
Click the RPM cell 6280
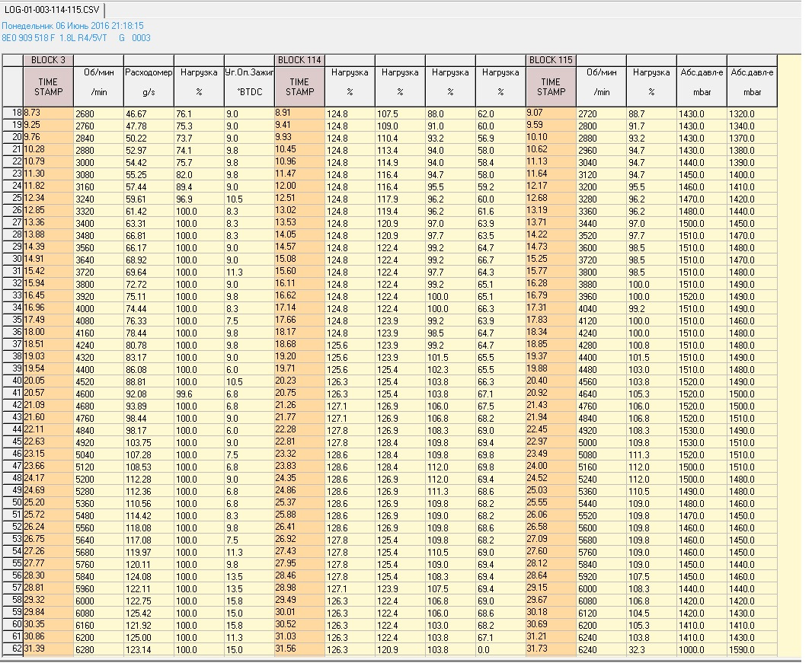tap(98, 650)
